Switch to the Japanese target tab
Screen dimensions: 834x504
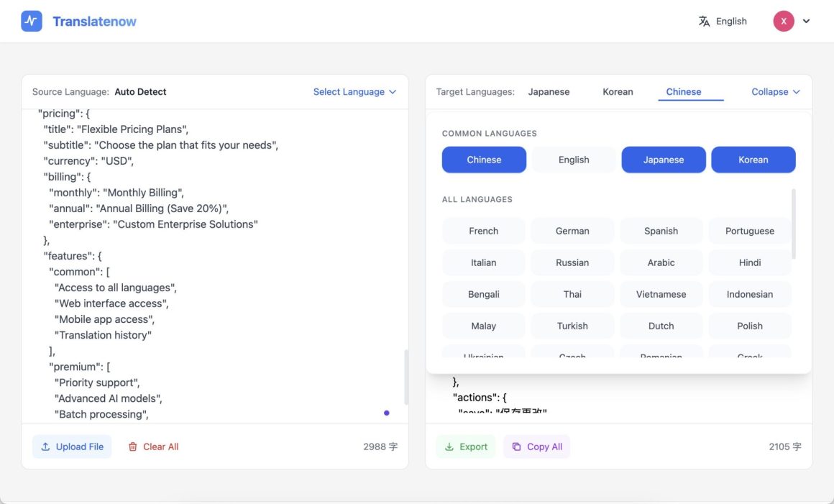(549, 91)
